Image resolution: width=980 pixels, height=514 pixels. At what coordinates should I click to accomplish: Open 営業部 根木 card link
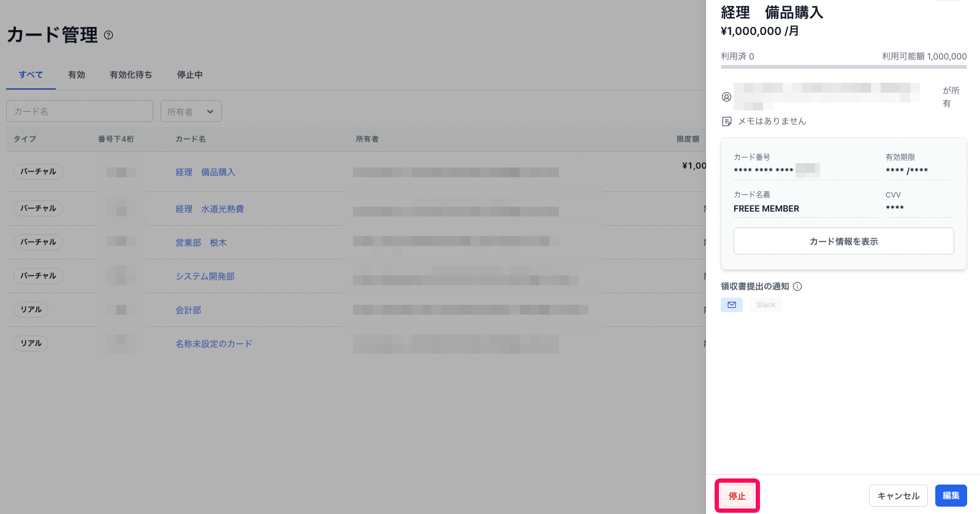(x=201, y=243)
